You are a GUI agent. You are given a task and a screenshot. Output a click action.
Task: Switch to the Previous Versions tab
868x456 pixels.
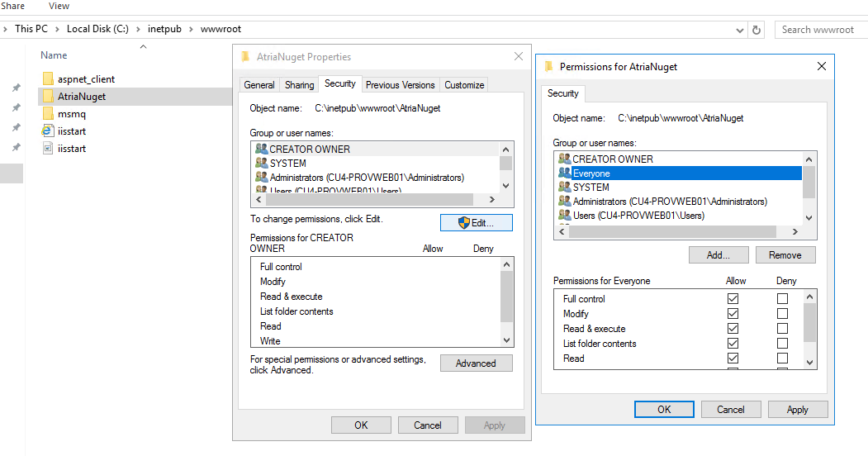click(401, 84)
